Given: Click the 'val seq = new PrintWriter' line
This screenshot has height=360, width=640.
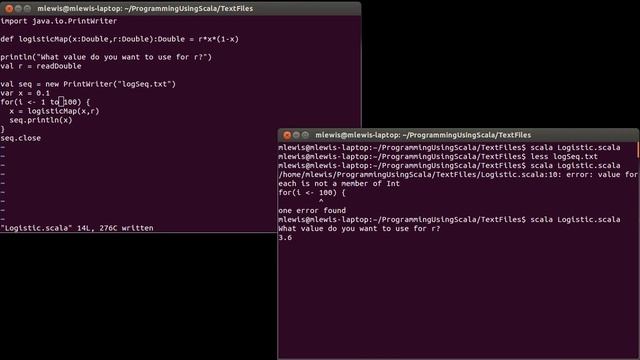Looking at the screenshot, I should pos(88,84).
